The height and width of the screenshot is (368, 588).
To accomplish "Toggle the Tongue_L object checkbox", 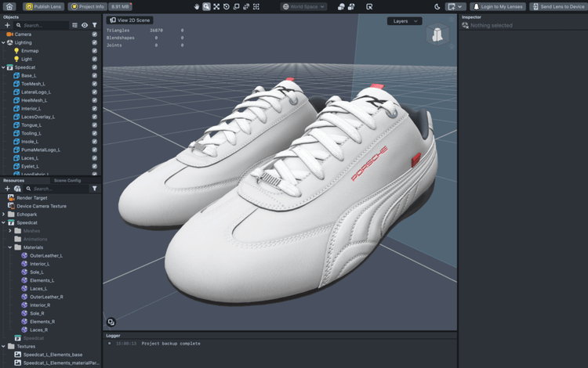I will click(x=94, y=125).
